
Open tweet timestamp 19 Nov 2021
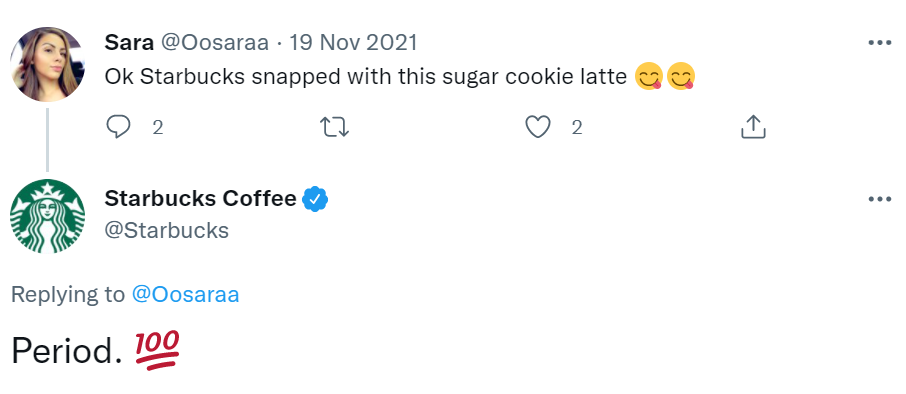pyautogui.click(x=353, y=42)
